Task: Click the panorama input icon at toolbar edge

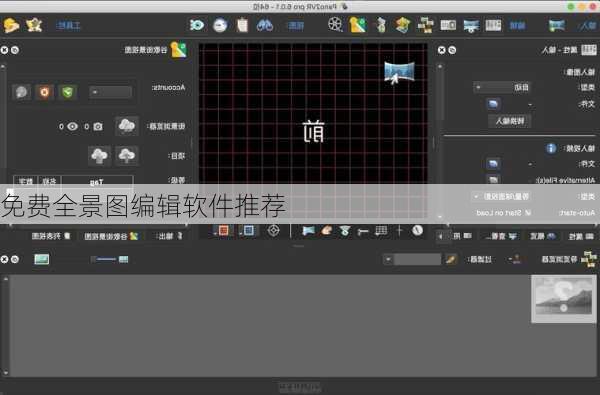Action: pyautogui.click(x=557, y=25)
